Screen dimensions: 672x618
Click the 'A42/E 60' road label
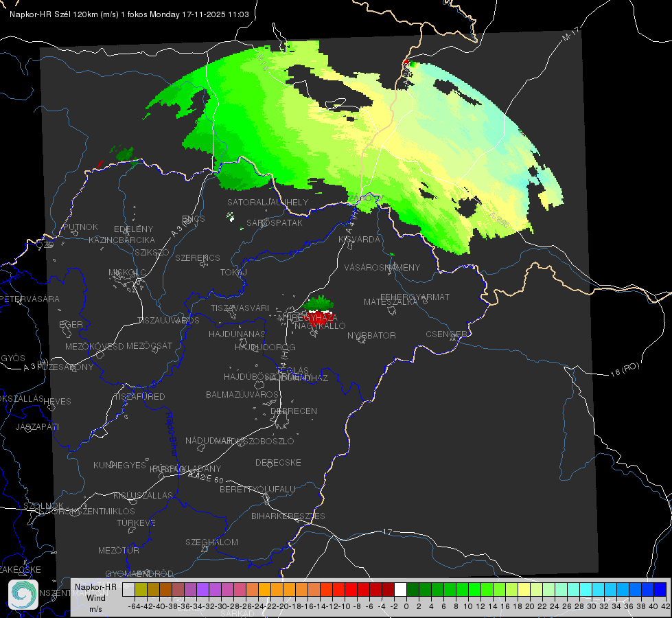point(207,477)
